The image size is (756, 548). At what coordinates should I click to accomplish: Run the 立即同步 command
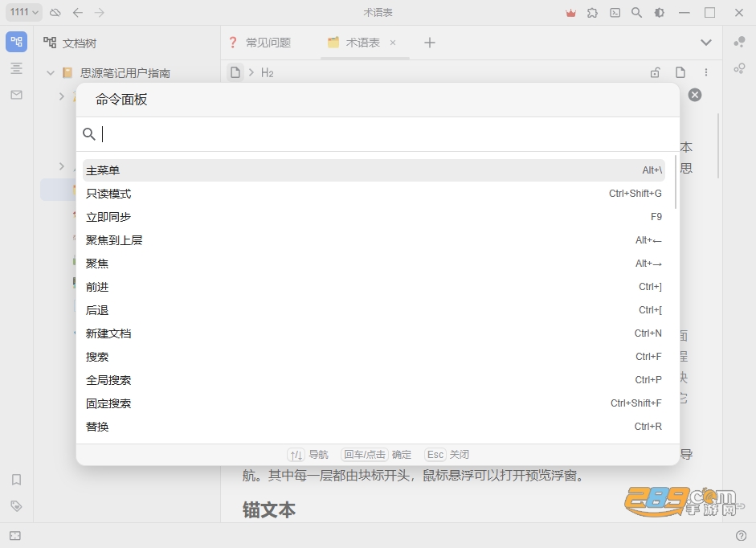374,217
